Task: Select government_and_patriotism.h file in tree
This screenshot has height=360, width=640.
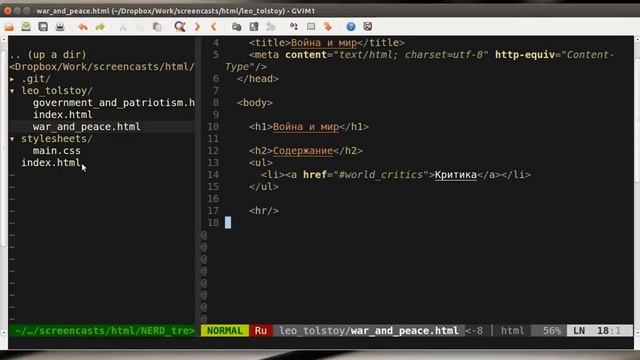Action: coord(114,103)
